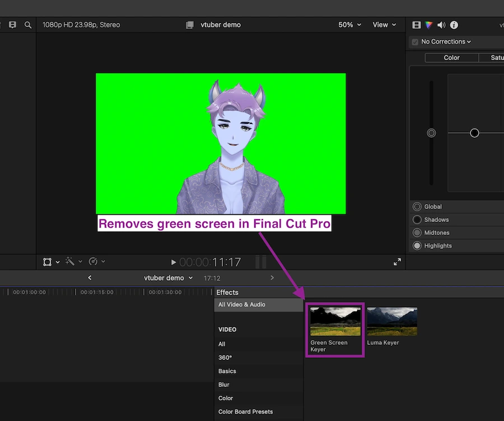504x421 pixels.
Task: Select the Blur effects category
Action: 223,385
